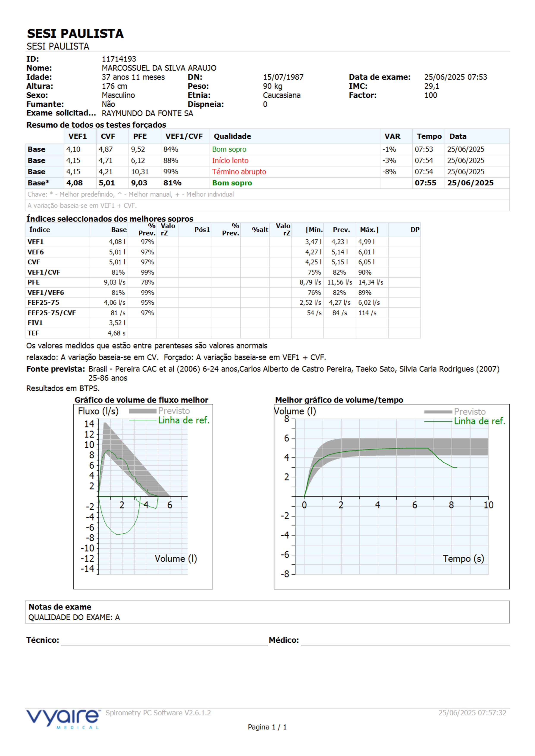This screenshot has height=756, width=535.
Task: Click the DP column header
Action: point(415,230)
